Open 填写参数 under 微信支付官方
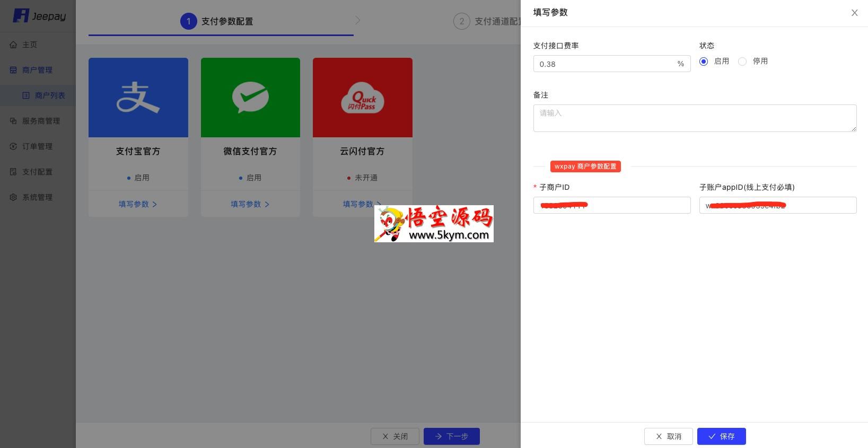 coord(250,204)
